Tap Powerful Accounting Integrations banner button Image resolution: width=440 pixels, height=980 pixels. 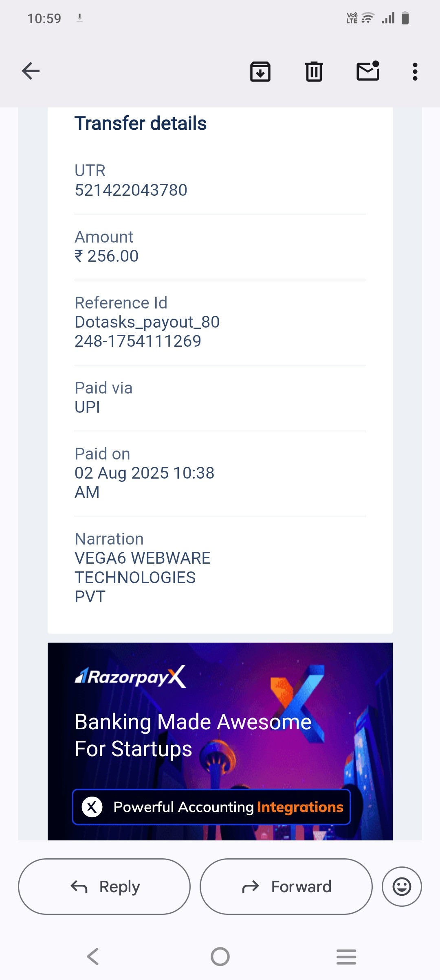(211, 807)
